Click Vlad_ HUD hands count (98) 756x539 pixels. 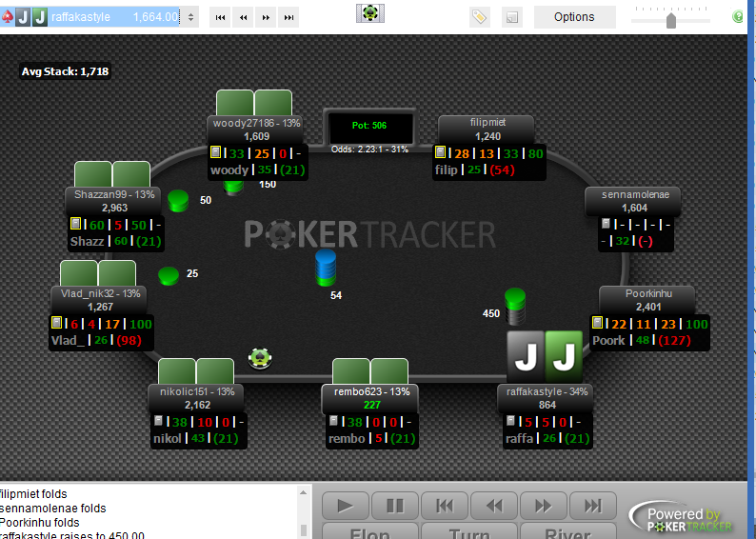pyautogui.click(x=129, y=340)
